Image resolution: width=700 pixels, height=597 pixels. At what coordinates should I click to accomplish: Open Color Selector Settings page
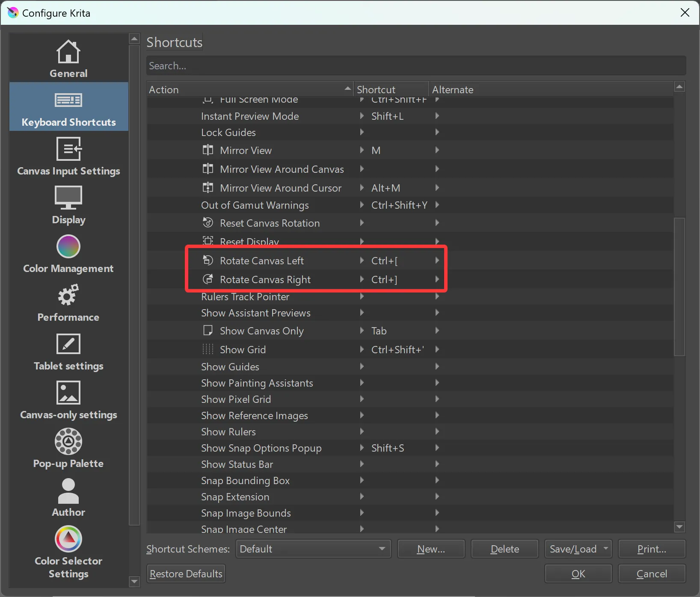[x=68, y=551]
